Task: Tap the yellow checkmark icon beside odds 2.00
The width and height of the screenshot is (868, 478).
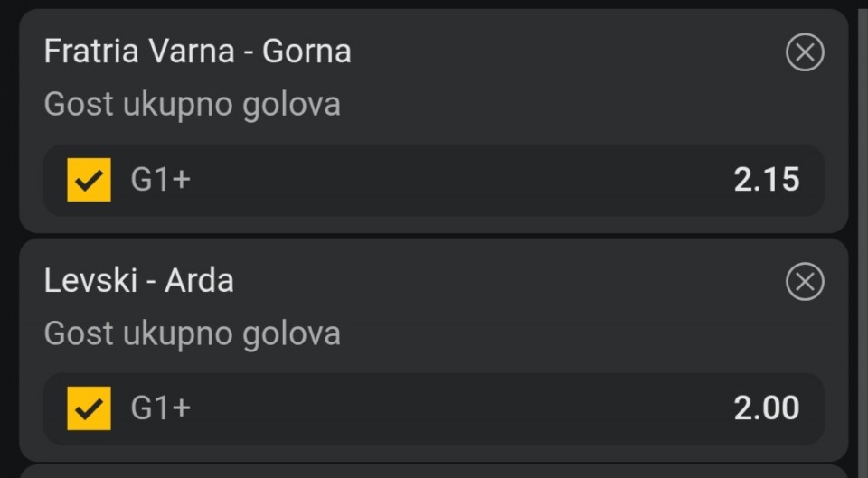Action: click(x=89, y=408)
